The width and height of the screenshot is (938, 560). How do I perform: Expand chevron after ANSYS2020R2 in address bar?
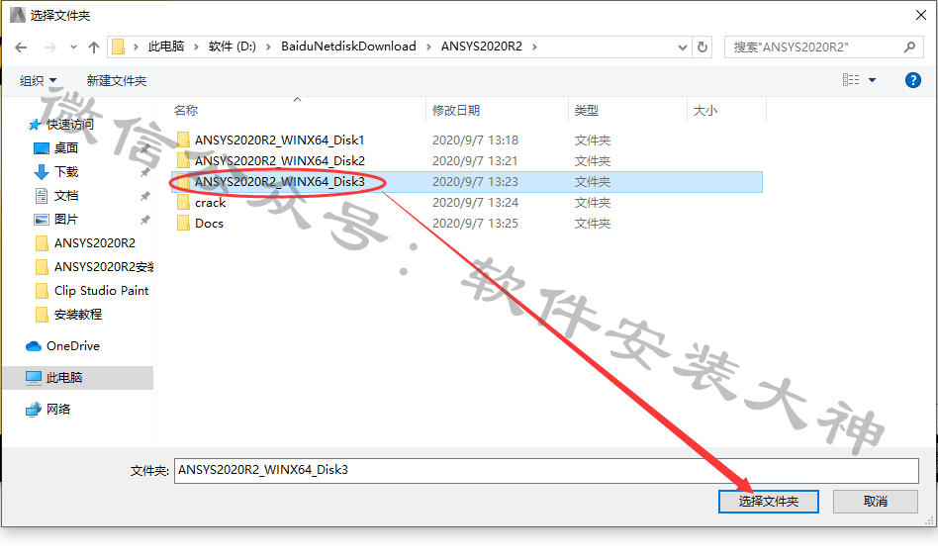[534, 47]
